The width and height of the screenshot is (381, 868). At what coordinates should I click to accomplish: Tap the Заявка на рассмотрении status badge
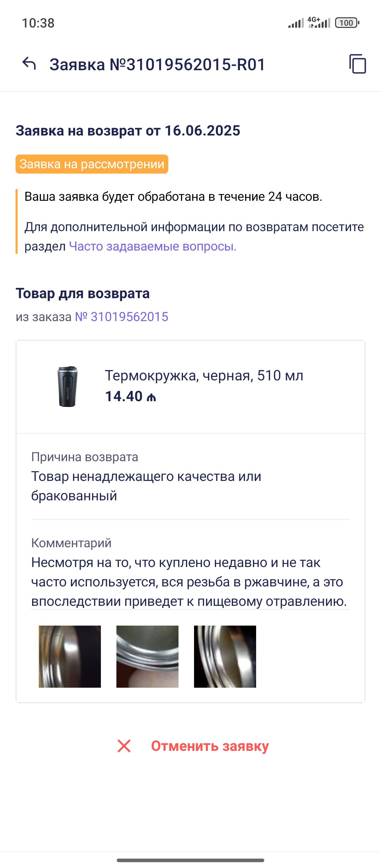coord(92,164)
